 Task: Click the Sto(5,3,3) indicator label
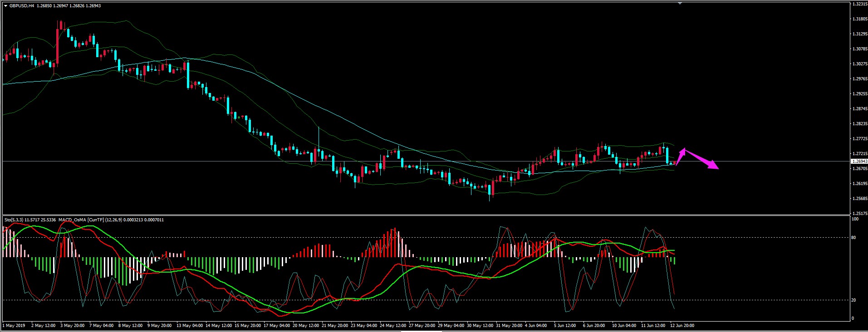pos(14,220)
